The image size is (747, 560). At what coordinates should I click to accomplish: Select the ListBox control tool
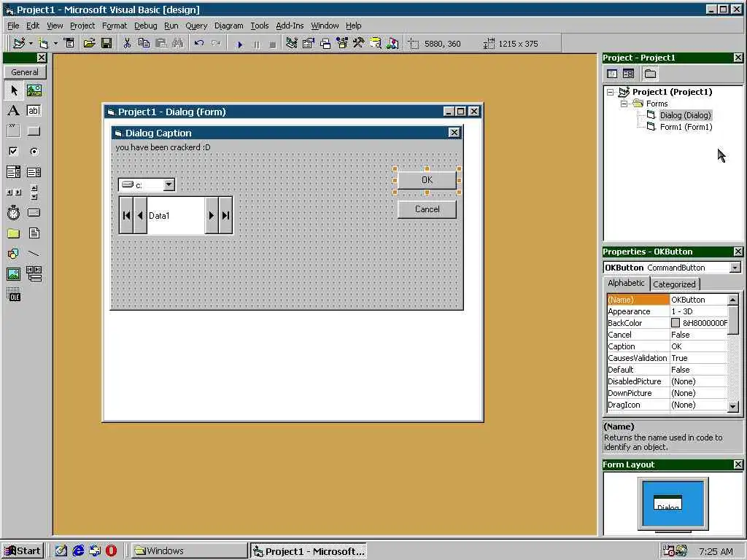click(x=34, y=172)
